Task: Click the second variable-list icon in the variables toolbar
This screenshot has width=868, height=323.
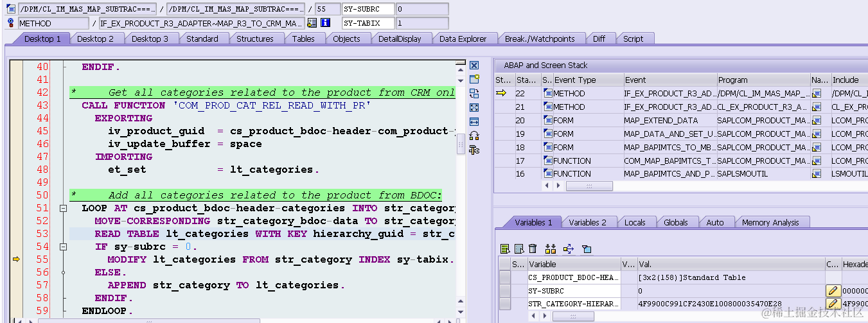Action: click(519, 249)
